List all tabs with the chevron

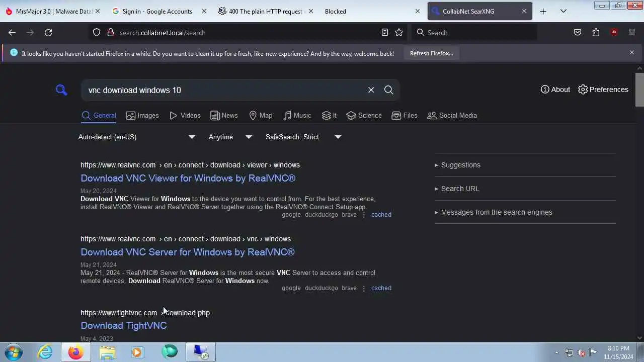pyautogui.click(x=563, y=11)
